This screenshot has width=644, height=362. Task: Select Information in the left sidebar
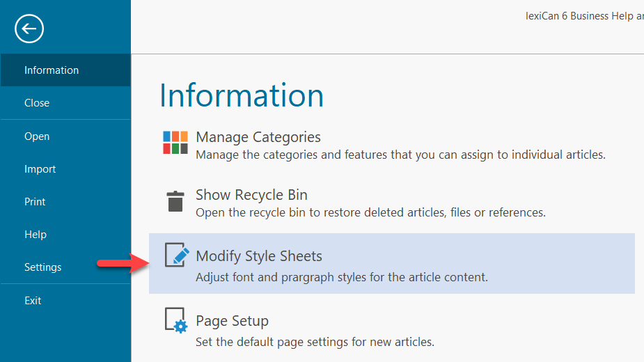tap(52, 70)
